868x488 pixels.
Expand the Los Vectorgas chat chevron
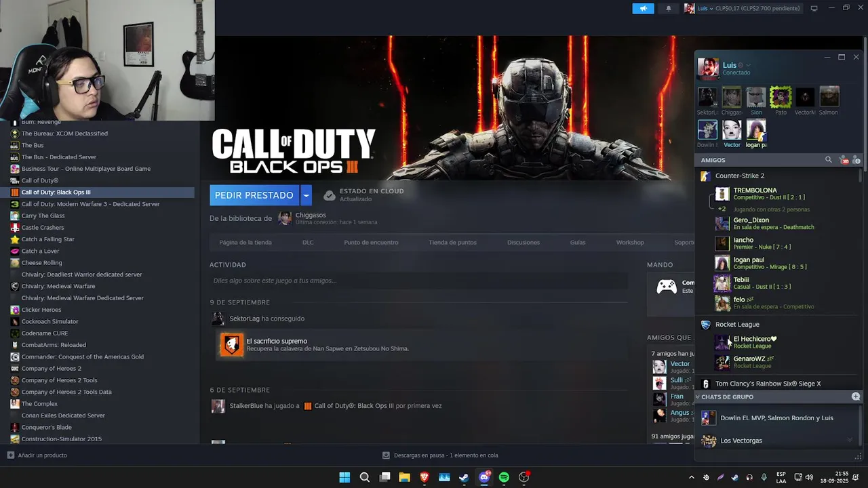click(x=850, y=441)
